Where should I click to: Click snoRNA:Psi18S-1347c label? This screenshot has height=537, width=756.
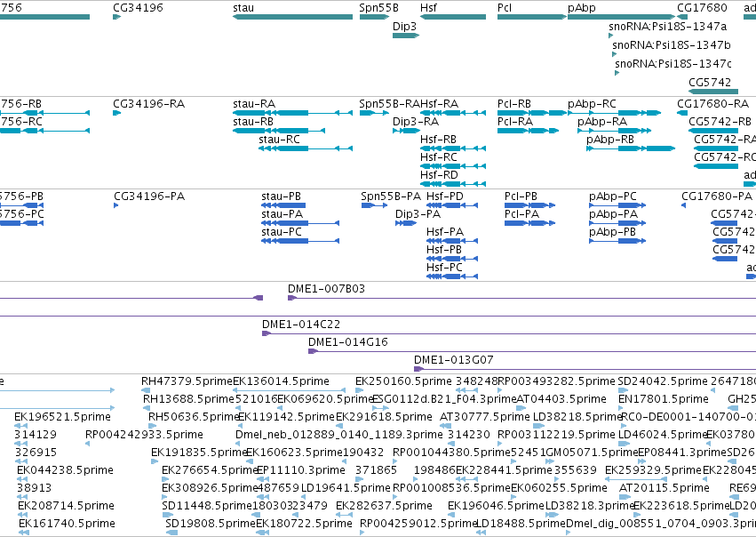(673, 64)
